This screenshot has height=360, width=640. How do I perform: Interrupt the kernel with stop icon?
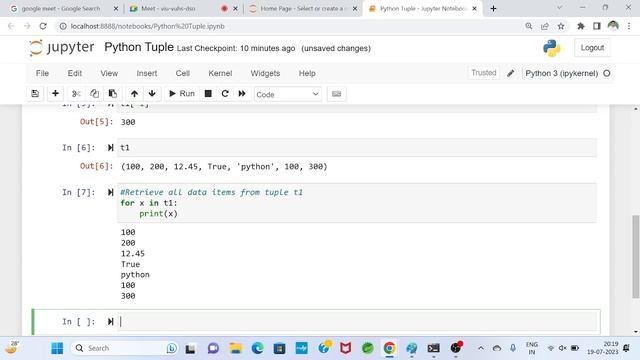pos(208,94)
